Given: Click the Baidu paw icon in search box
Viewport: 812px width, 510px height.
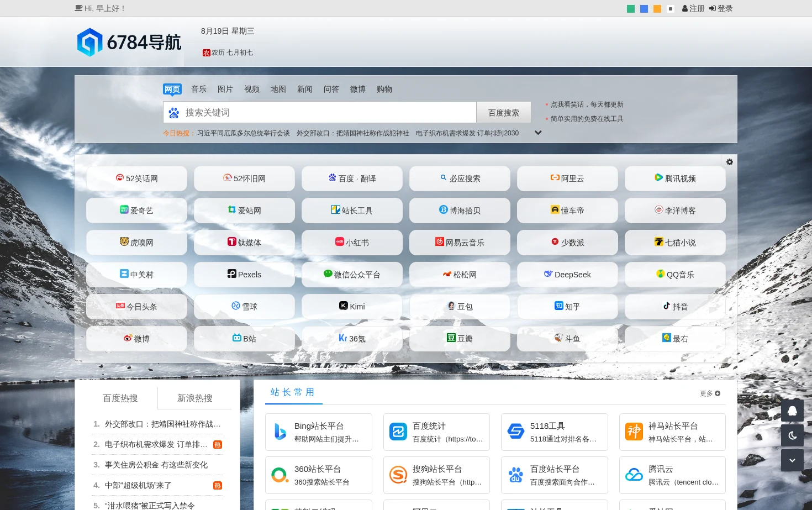Looking at the screenshot, I should 173,113.
